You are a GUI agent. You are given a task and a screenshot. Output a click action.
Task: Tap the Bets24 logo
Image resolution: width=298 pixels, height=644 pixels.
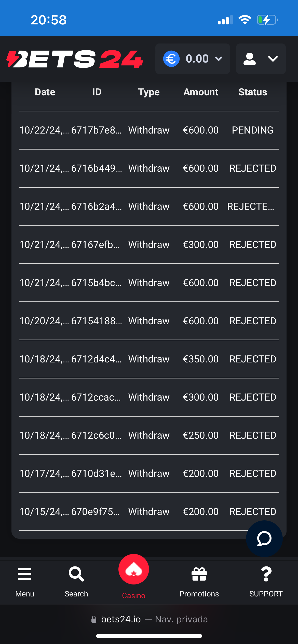pyautogui.click(x=74, y=59)
